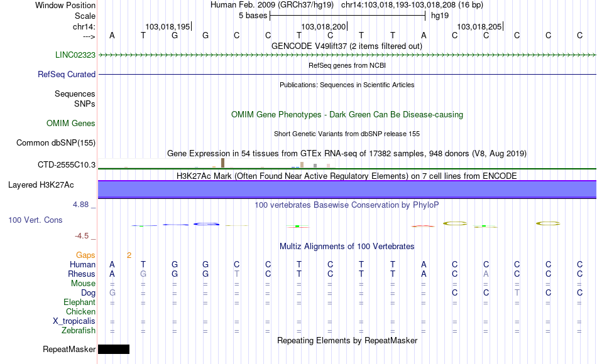Click the blue PhyloP box under base 103,018,196
Image resolution: width=597 pixels, height=364 pixels.
(206, 224)
